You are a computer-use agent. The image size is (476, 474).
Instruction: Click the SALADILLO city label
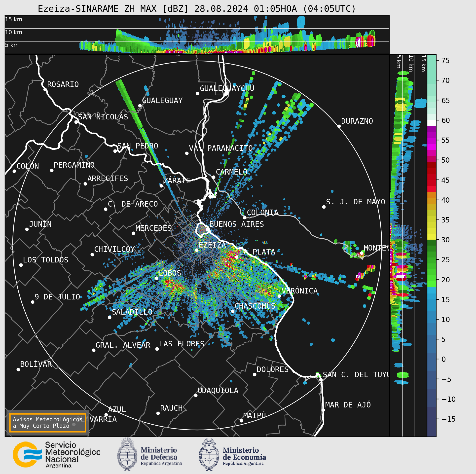[x=132, y=312]
